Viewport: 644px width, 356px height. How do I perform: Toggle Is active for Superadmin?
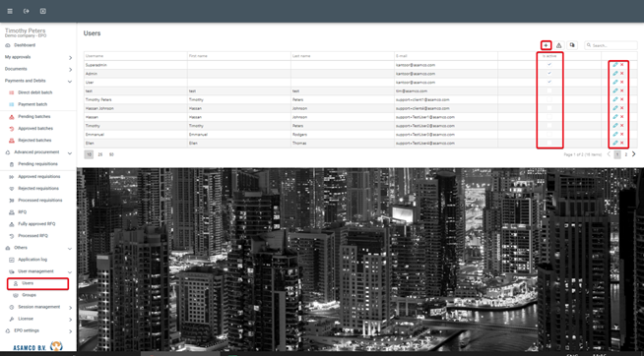(x=549, y=65)
